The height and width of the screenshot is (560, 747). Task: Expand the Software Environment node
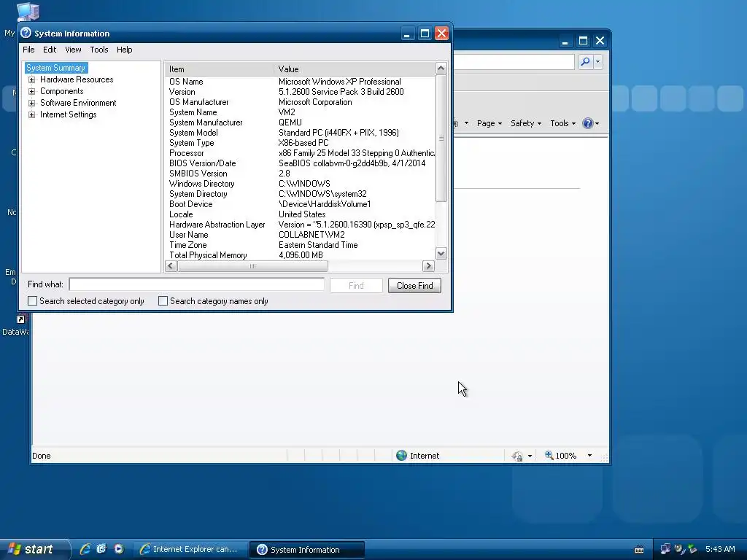coord(32,103)
